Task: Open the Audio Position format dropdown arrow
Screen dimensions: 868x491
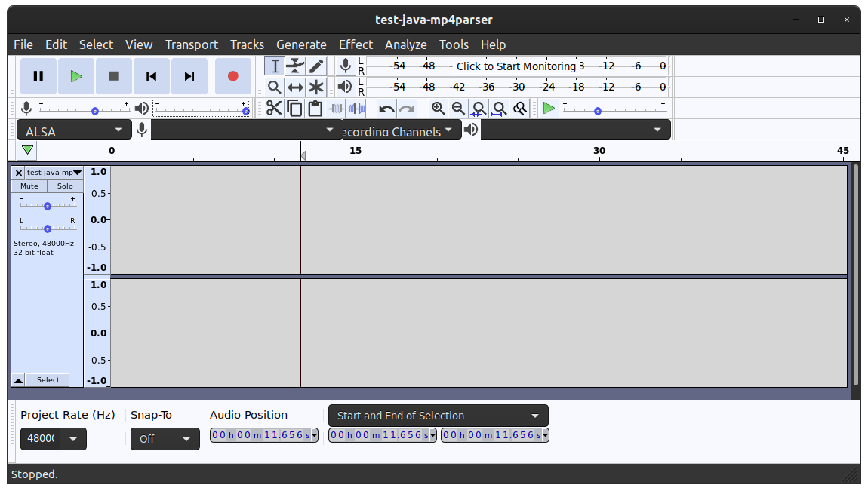Action: pos(315,435)
